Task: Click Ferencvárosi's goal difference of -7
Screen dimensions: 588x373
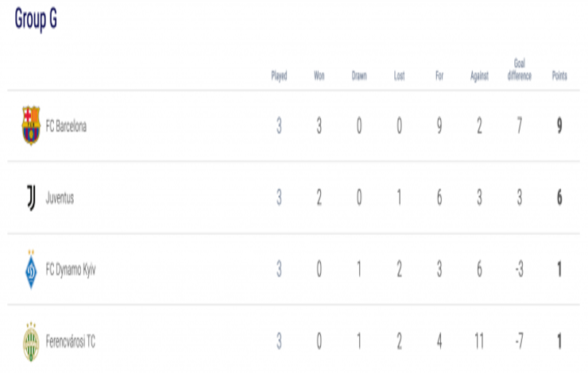Action: (x=519, y=342)
